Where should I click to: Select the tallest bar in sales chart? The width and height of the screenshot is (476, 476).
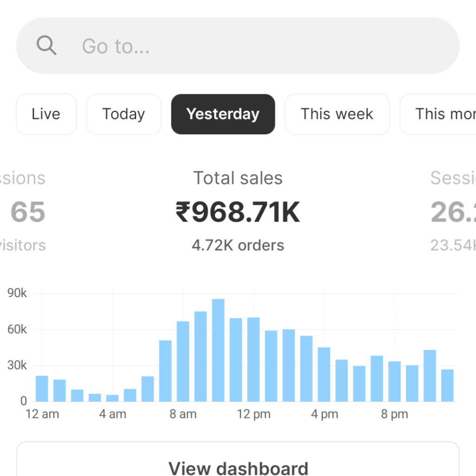pyautogui.click(x=218, y=350)
